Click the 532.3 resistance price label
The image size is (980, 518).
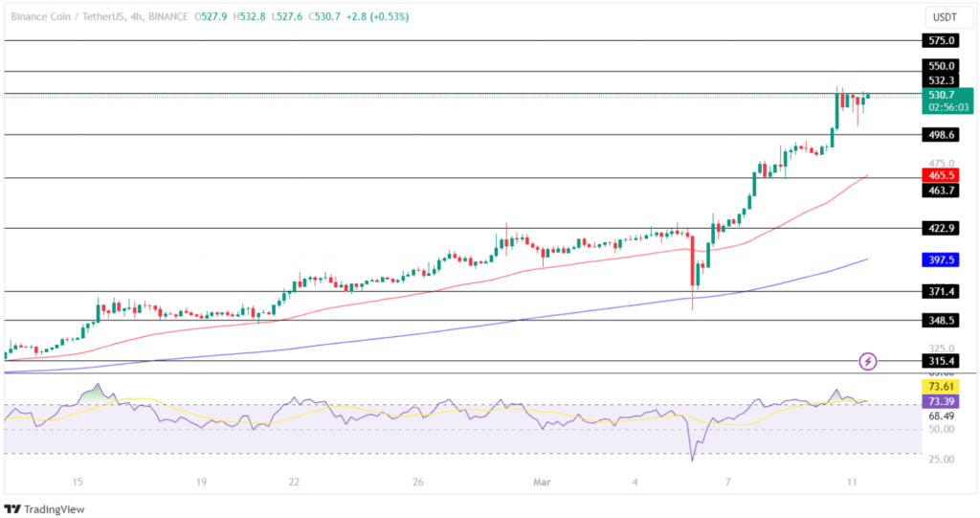tap(941, 80)
